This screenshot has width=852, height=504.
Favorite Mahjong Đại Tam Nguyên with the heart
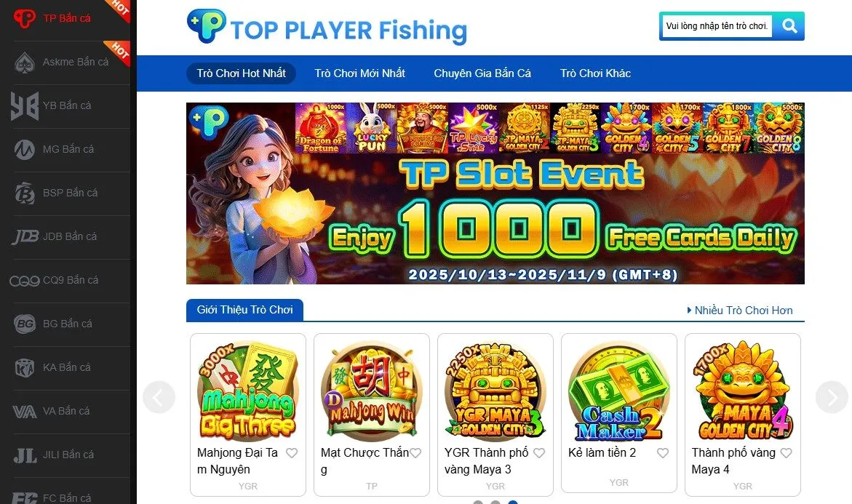point(292,453)
